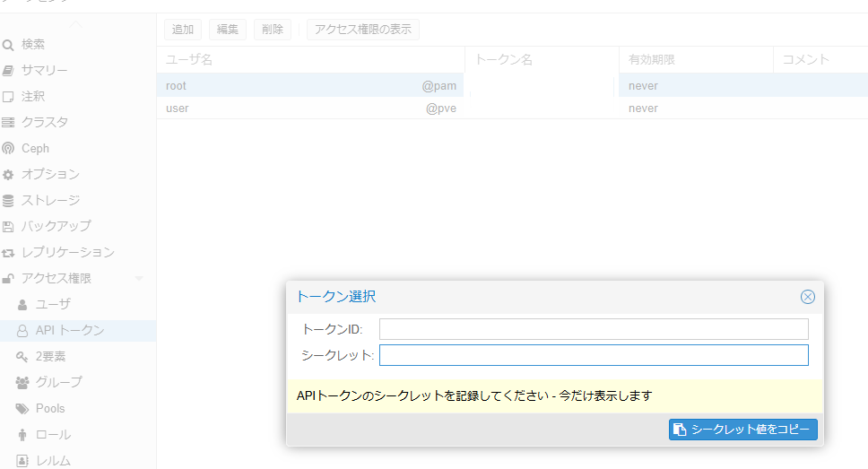This screenshot has width=868, height=469.
Task: Open the レプリケーション retweet icon
Action: point(8,253)
